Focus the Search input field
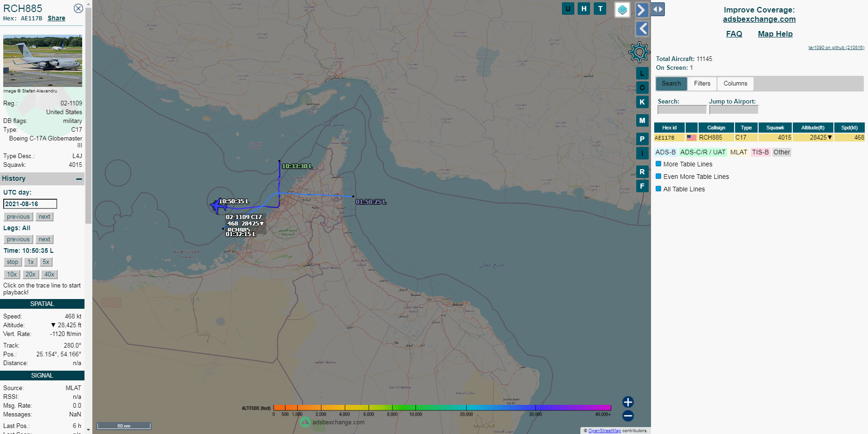868x434 pixels. (x=682, y=110)
